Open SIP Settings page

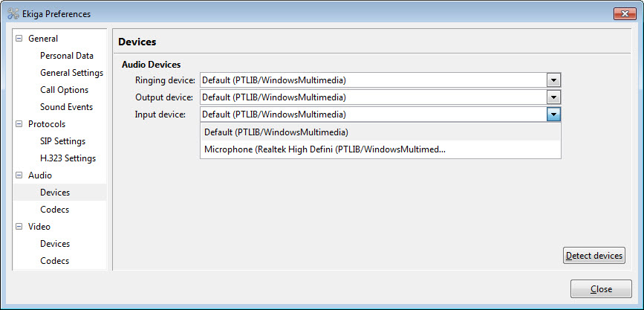(62, 141)
